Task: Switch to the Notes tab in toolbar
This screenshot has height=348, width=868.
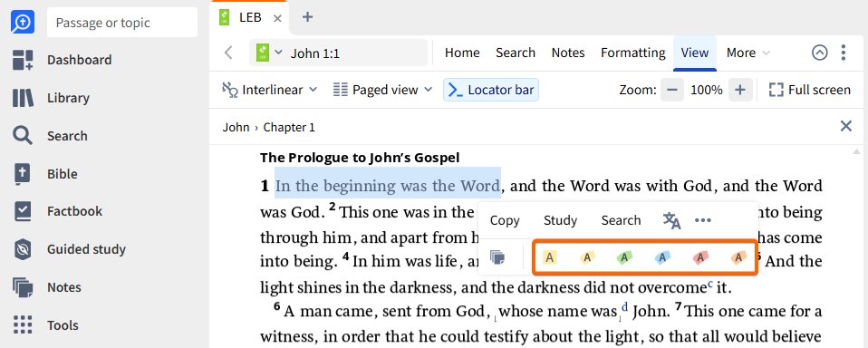Action: 568,53
